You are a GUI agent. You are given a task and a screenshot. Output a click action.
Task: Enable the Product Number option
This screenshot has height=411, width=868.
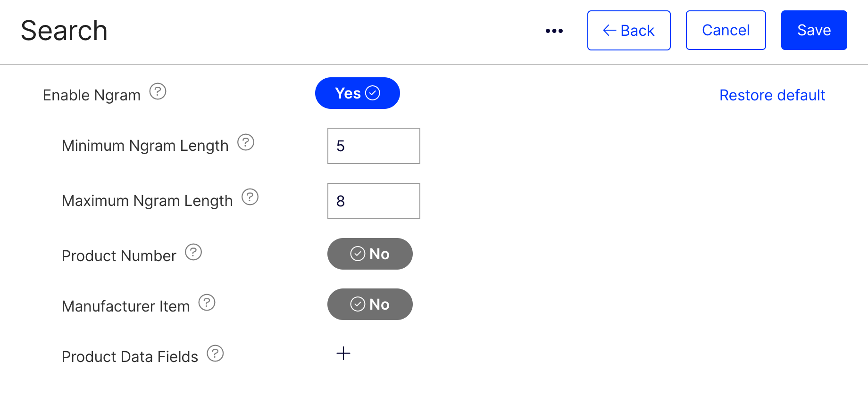point(370,254)
